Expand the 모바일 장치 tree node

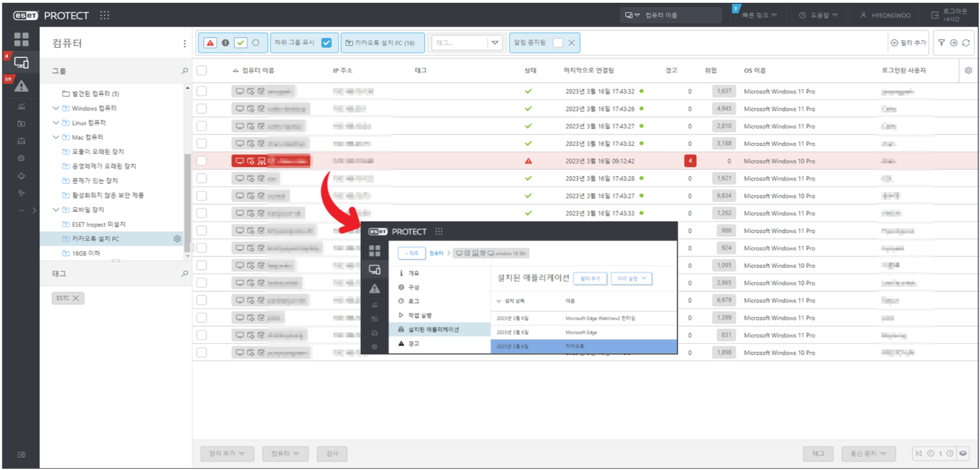point(56,209)
